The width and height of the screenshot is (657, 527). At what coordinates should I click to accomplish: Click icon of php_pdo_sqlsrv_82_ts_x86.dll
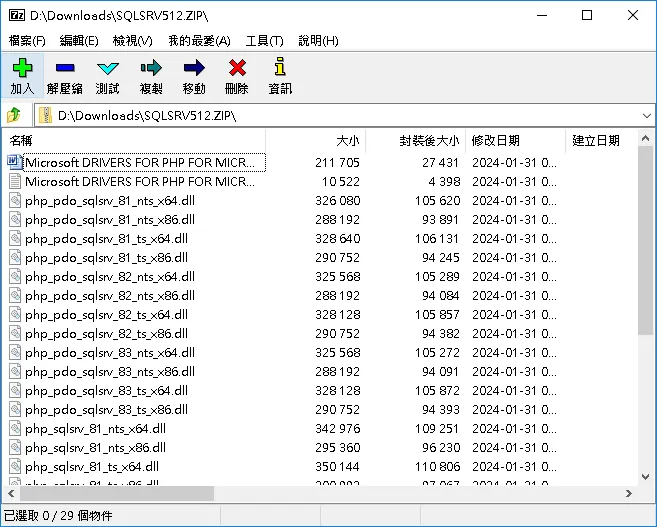click(15, 333)
